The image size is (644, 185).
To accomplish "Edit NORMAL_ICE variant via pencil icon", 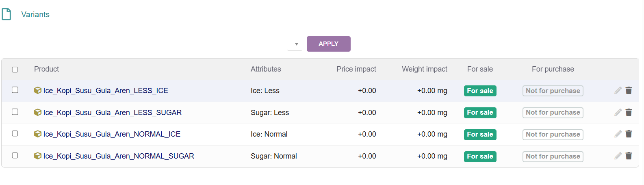I will pyautogui.click(x=618, y=134).
